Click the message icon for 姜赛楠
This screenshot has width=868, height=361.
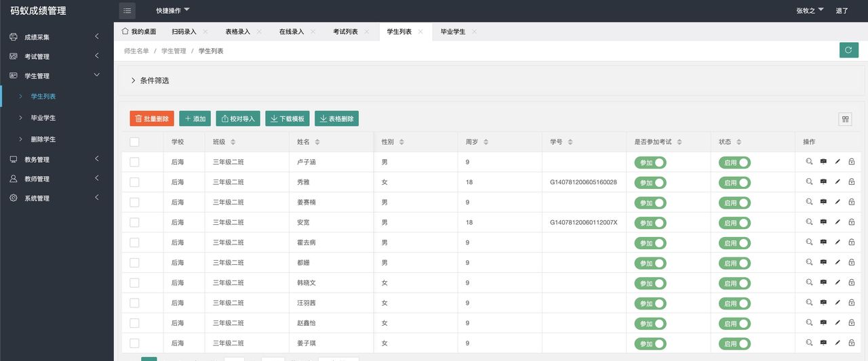pos(823,202)
